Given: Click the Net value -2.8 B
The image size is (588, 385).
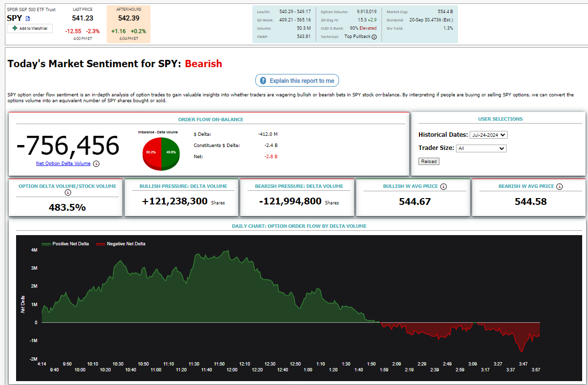Looking at the screenshot, I should (271, 157).
